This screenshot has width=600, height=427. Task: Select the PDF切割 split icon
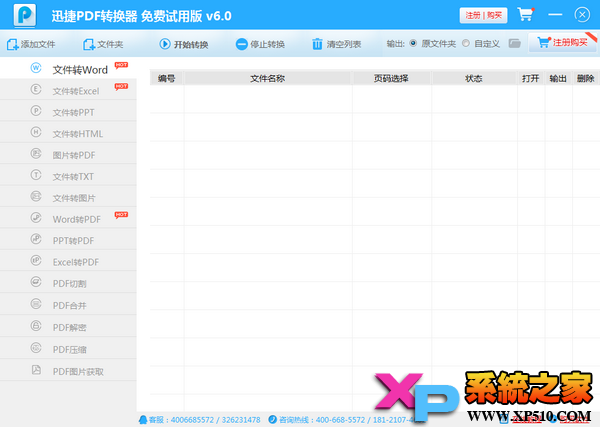tap(36, 282)
